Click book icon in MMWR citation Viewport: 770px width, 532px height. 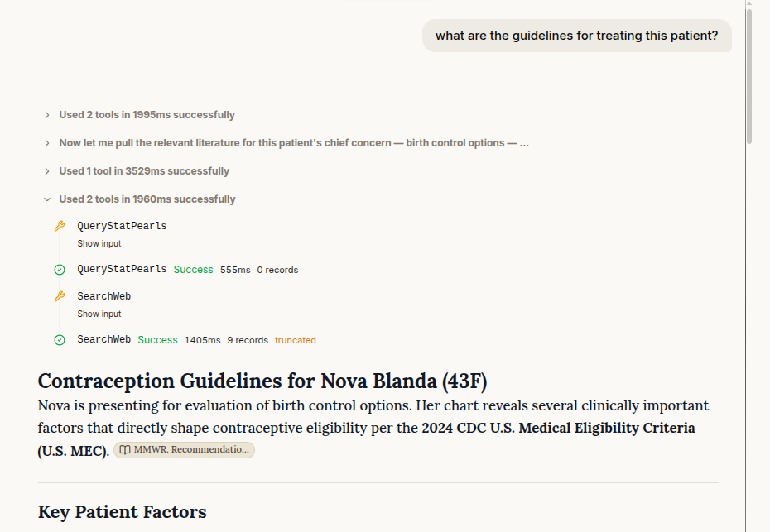click(x=125, y=449)
